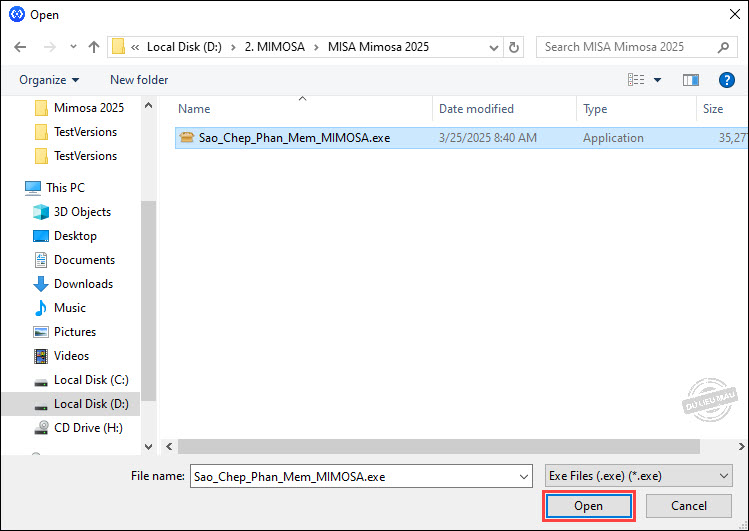Click the sidebar scroll up arrow
Viewport: 749px width, 531px height.
(x=149, y=106)
